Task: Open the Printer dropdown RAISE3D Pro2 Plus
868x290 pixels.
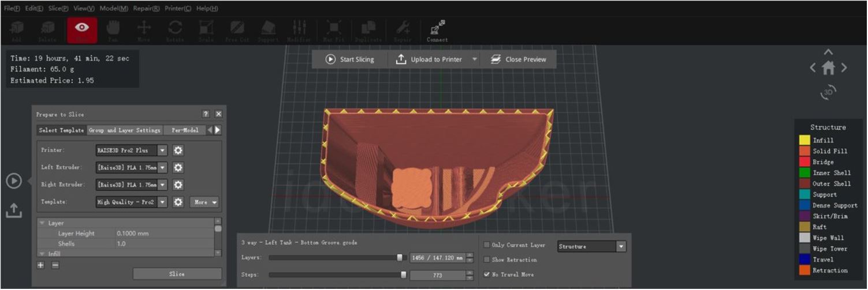Action: click(132, 150)
